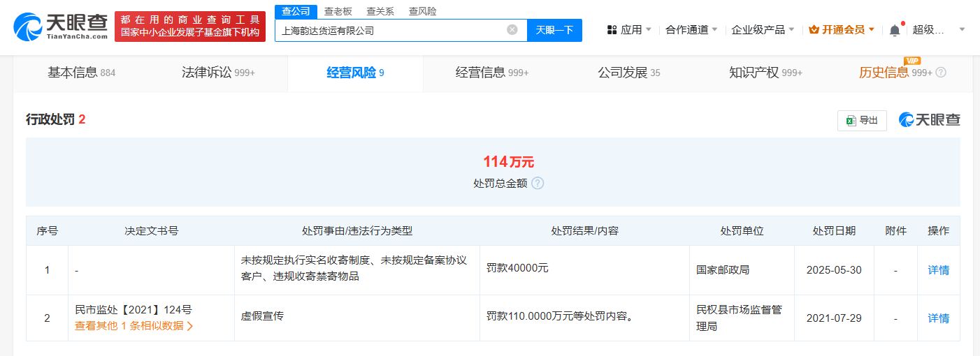
Task: Select the 查风险 search tab
Action: point(422,11)
